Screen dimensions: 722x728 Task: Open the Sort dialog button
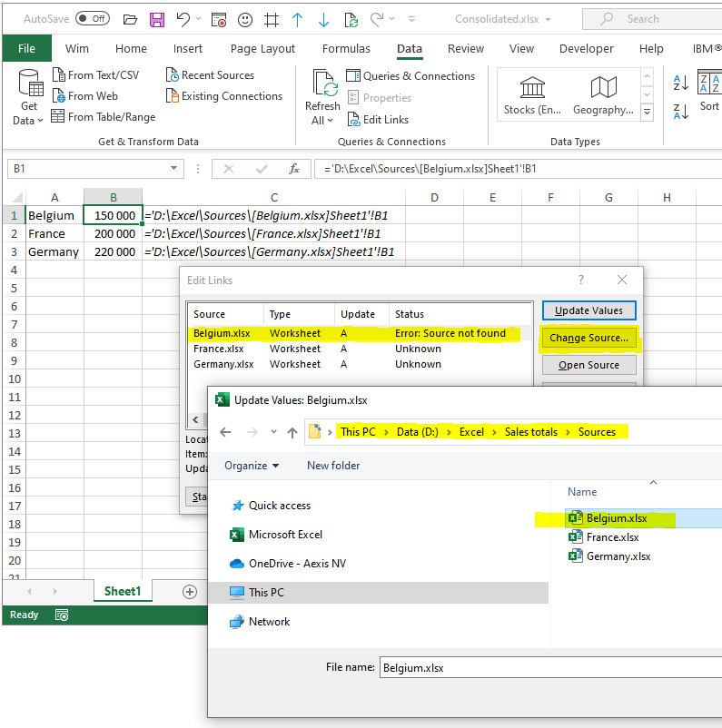(709, 91)
